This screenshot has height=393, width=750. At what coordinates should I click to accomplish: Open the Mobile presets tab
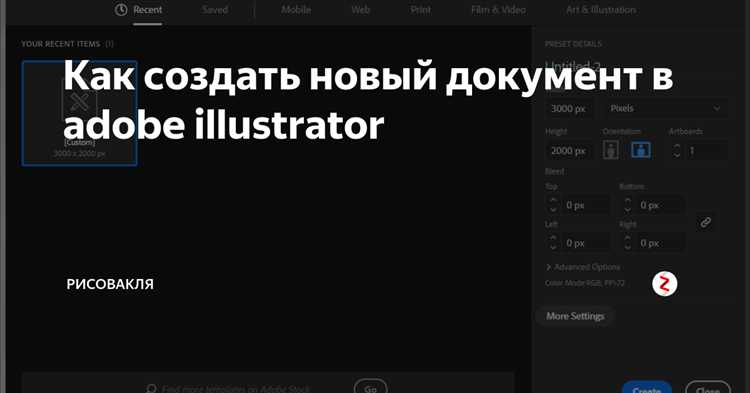(296, 10)
